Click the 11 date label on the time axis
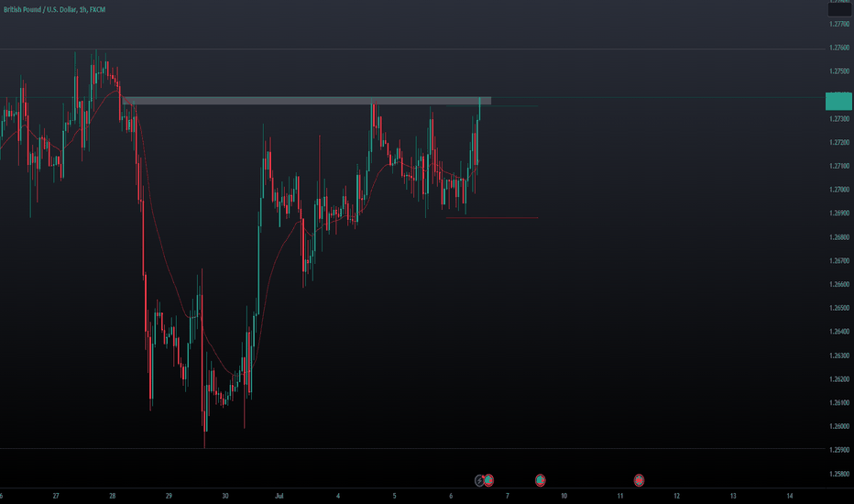The height and width of the screenshot is (504, 854). pyautogui.click(x=619, y=496)
